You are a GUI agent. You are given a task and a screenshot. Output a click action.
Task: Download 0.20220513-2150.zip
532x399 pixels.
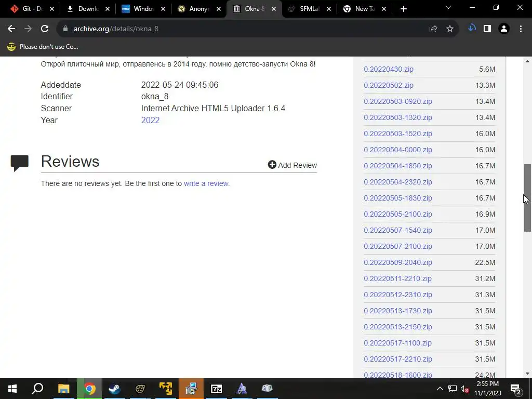pos(398,327)
